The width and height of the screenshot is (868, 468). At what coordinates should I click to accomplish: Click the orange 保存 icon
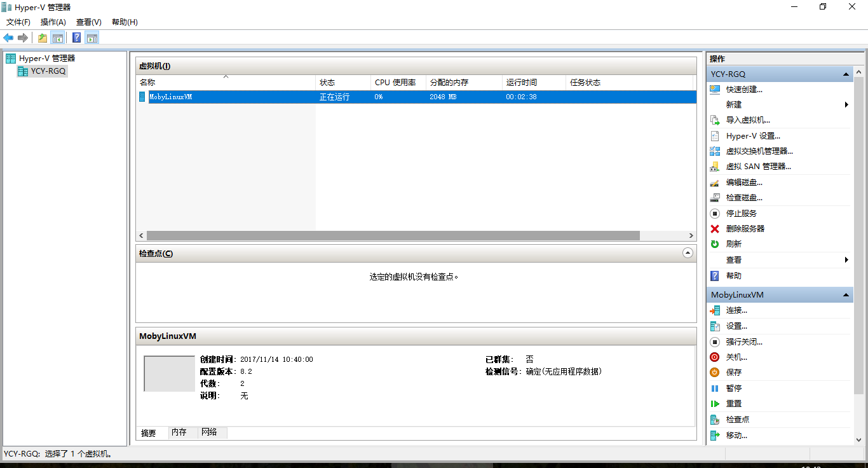coord(715,373)
